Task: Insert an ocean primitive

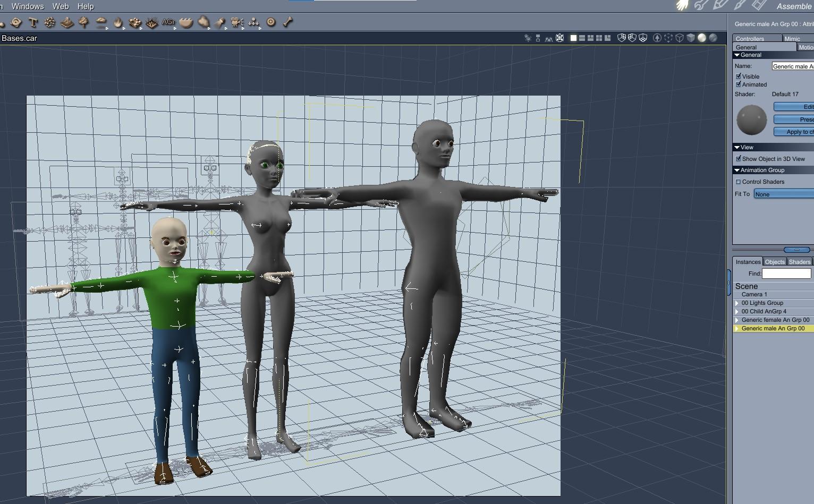Action: [x=186, y=22]
